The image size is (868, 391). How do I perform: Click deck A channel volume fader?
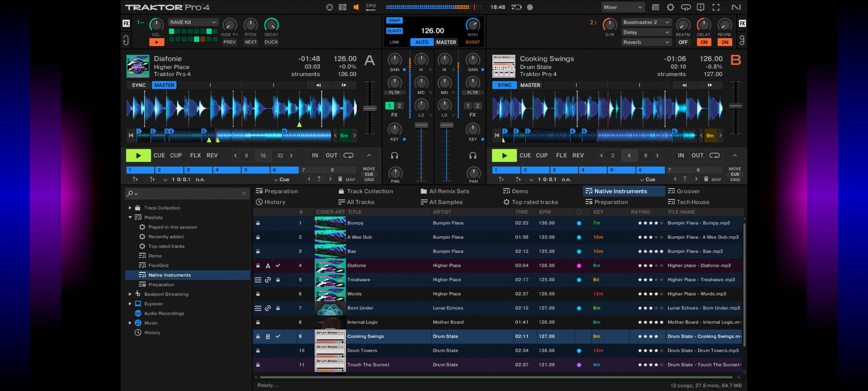(x=421, y=125)
